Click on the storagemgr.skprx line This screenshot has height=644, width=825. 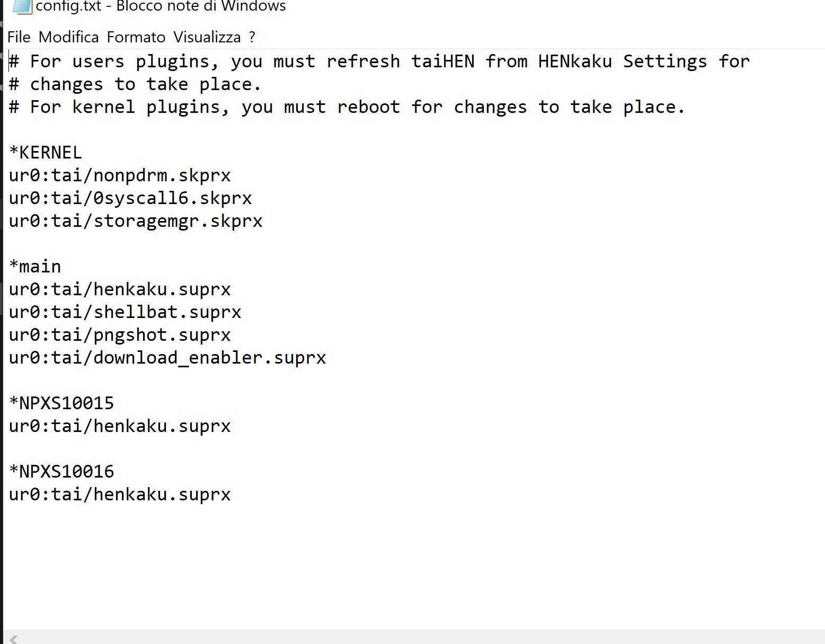pyautogui.click(x=136, y=221)
